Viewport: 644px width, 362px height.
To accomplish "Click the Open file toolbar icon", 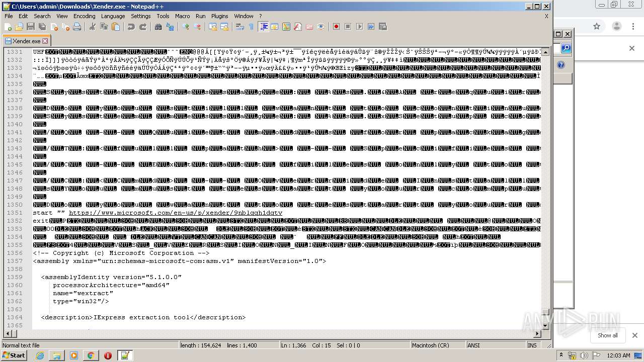I will coord(19,27).
